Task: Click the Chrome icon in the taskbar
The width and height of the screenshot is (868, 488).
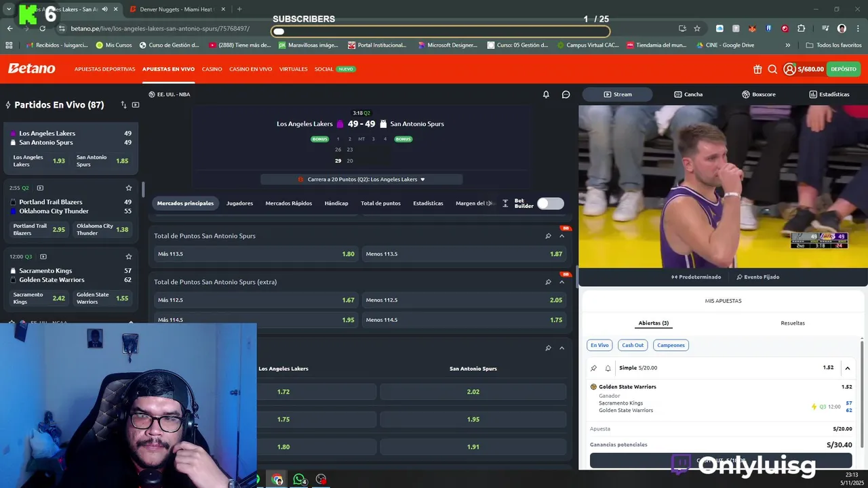Action: tap(277, 479)
